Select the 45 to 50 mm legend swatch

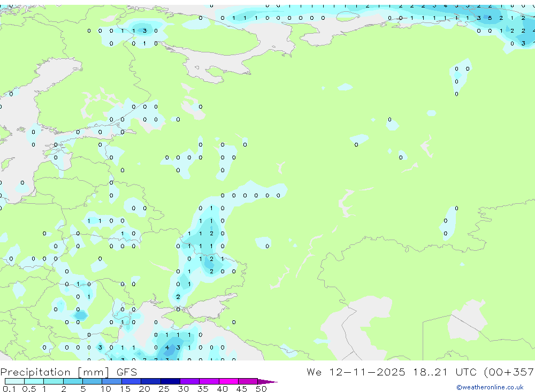[248, 381]
